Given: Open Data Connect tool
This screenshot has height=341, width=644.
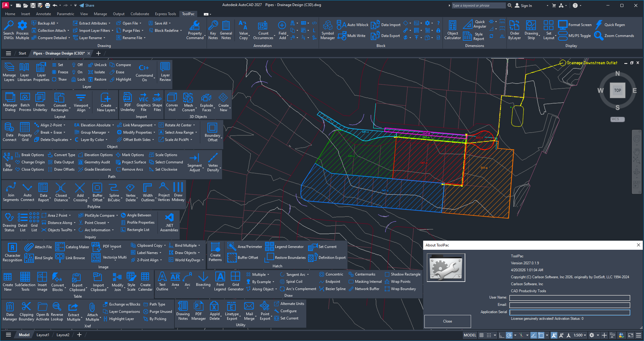Looking at the screenshot, I should click(x=9, y=132).
